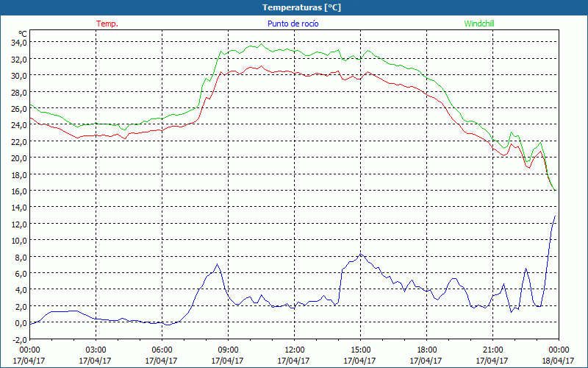Click the '17/04/17' date under 15:00

point(359,361)
